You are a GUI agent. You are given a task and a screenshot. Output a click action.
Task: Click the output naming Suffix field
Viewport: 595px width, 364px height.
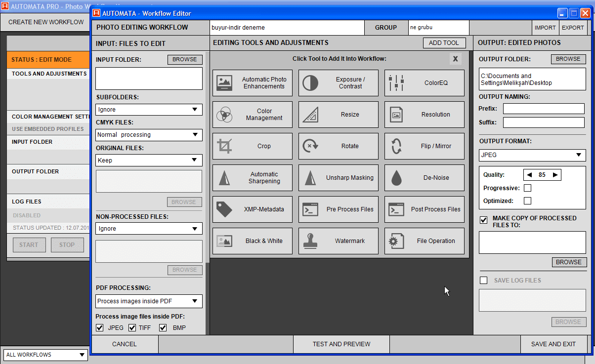544,122
